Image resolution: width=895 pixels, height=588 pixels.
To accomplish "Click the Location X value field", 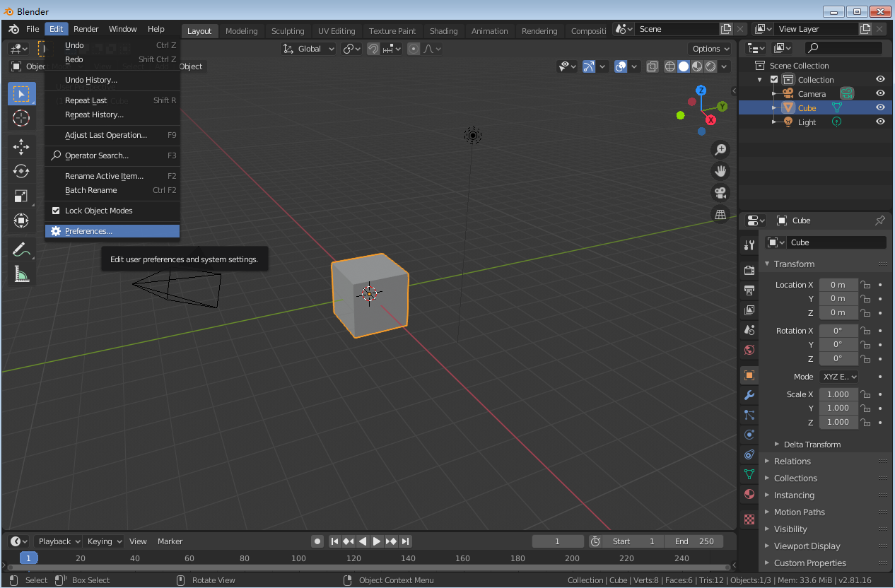I will (838, 285).
